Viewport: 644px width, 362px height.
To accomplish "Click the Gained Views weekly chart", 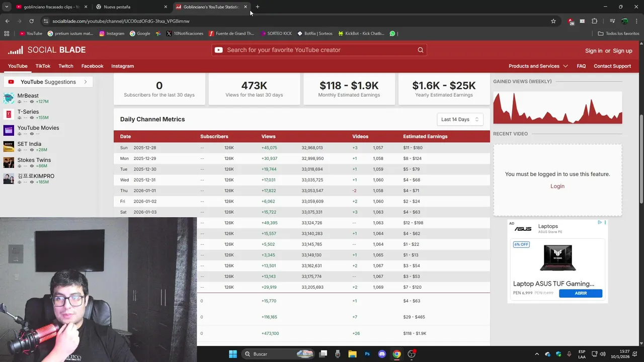I will point(557,108).
